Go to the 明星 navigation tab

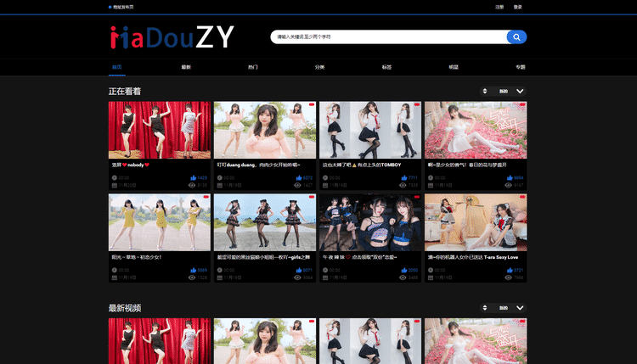coord(454,66)
